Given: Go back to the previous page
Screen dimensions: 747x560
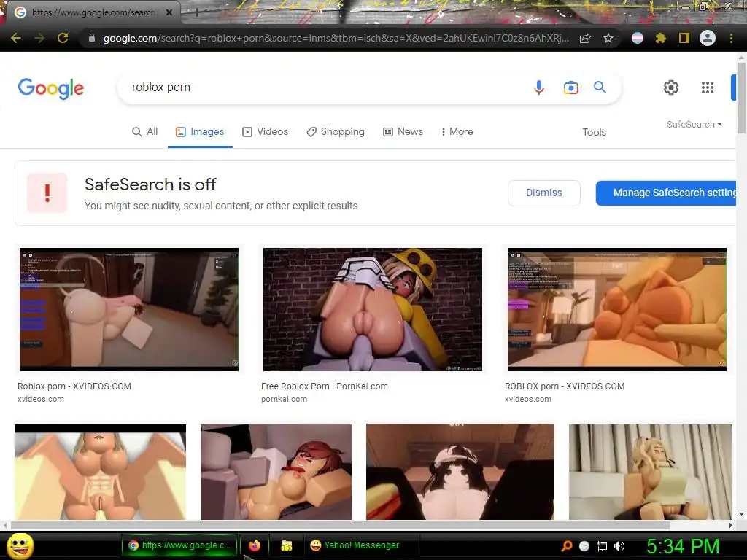Looking at the screenshot, I should (x=16, y=38).
